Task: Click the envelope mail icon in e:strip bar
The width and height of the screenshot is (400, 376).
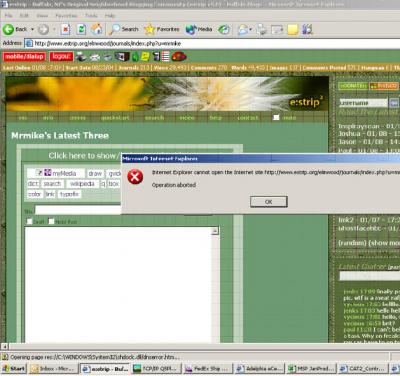Action: point(95,57)
